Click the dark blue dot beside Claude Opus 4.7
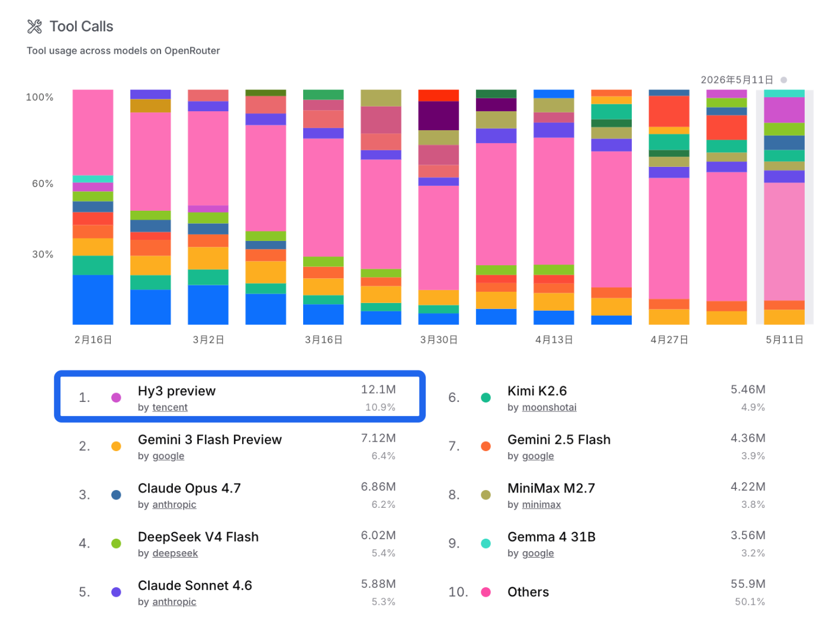Viewport: 829px width, 644px height. click(x=116, y=495)
